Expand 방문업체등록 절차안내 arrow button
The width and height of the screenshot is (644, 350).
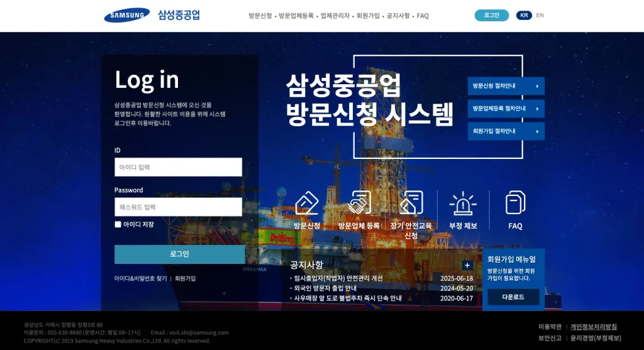[506, 109]
